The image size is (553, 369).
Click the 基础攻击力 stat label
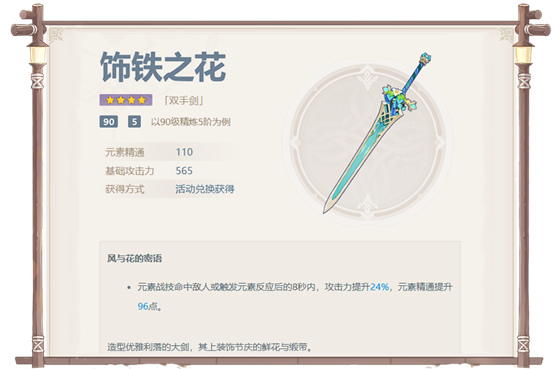tap(129, 171)
